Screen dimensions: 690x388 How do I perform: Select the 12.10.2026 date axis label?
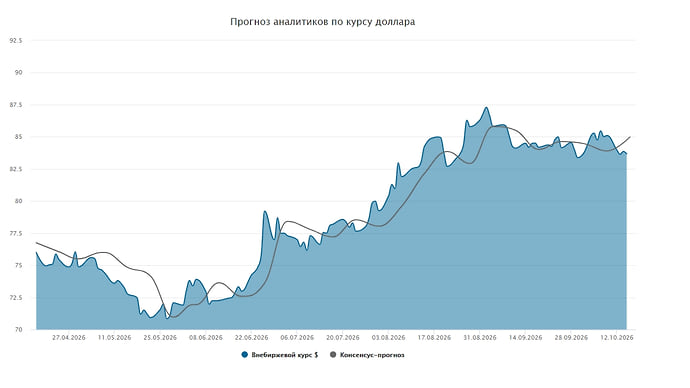tap(617, 338)
